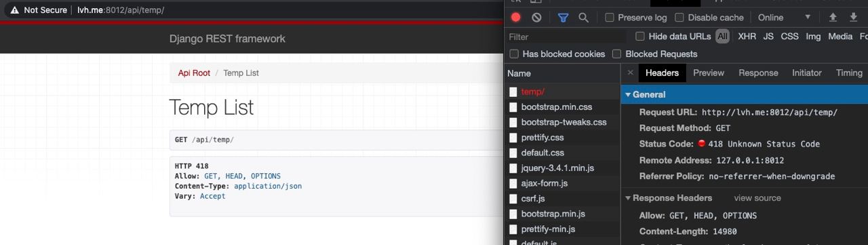Viewport: 868px width, 245px height.
Task: Click the file icon beside csrf.js
Action: click(x=513, y=198)
